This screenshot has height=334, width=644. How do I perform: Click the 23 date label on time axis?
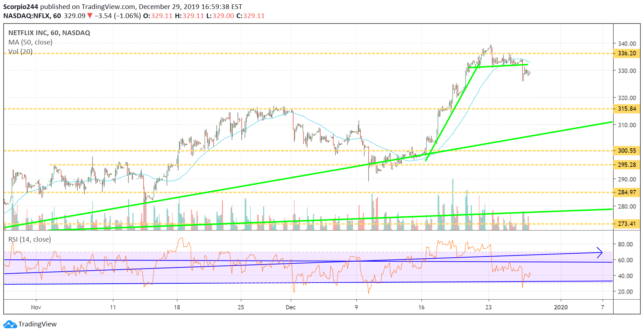point(489,308)
